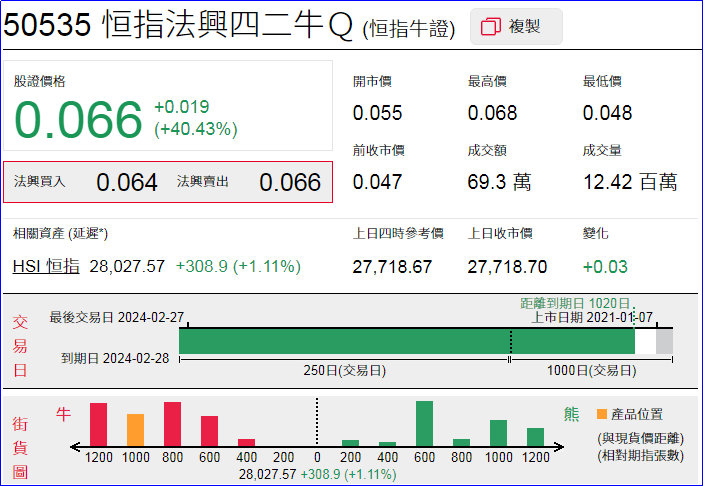Click the orange 產品位置 legend swatch
Viewport: 704px width, 486px height.
point(602,414)
